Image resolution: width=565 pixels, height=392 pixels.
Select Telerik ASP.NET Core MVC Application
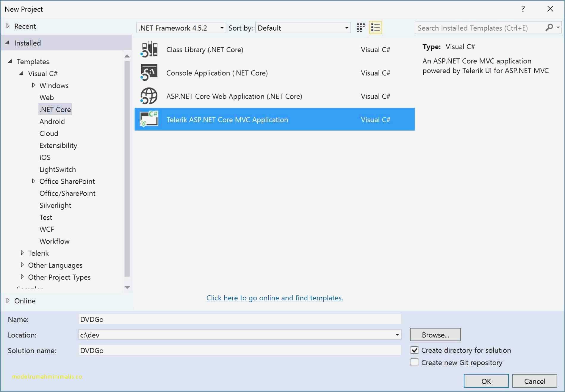(x=275, y=119)
